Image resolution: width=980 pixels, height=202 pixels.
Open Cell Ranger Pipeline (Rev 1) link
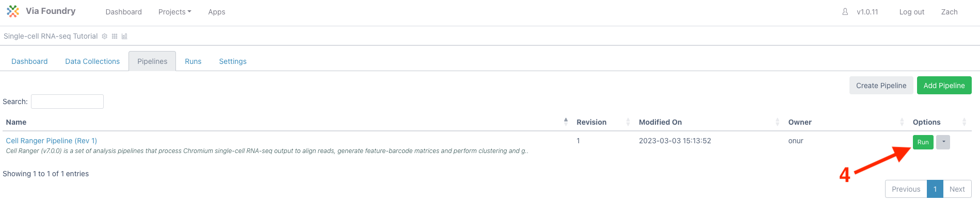tap(52, 141)
